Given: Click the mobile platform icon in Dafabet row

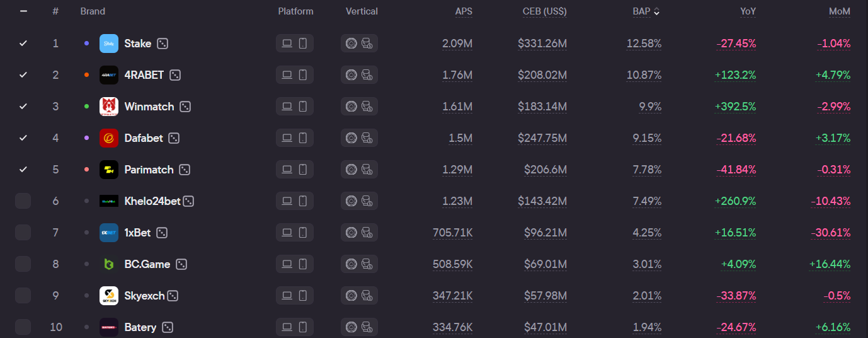Looking at the screenshot, I should [x=302, y=138].
